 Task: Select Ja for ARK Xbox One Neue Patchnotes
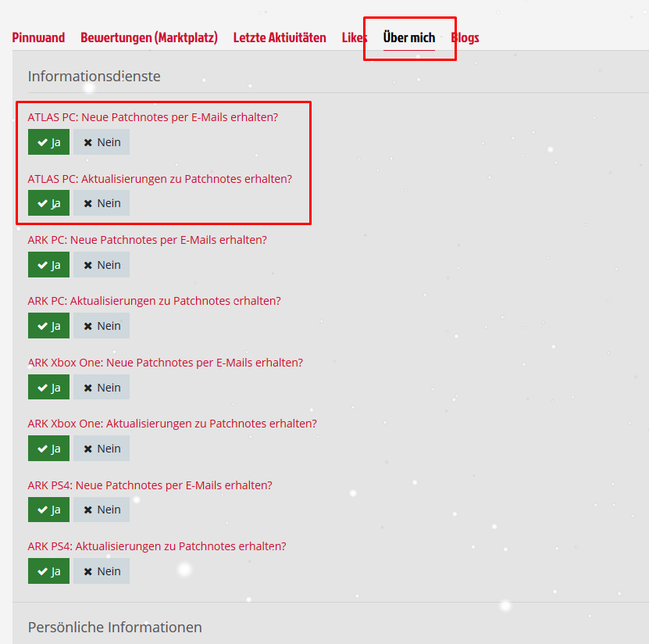coord(49,387)
